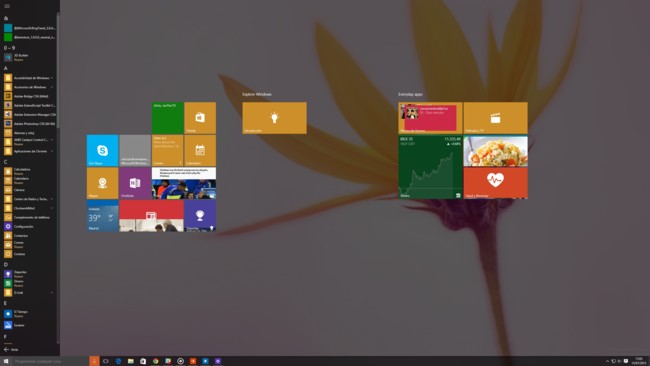650x366 pixels.
Task: Jump to the letter E section header
Action: pos(5,303)
